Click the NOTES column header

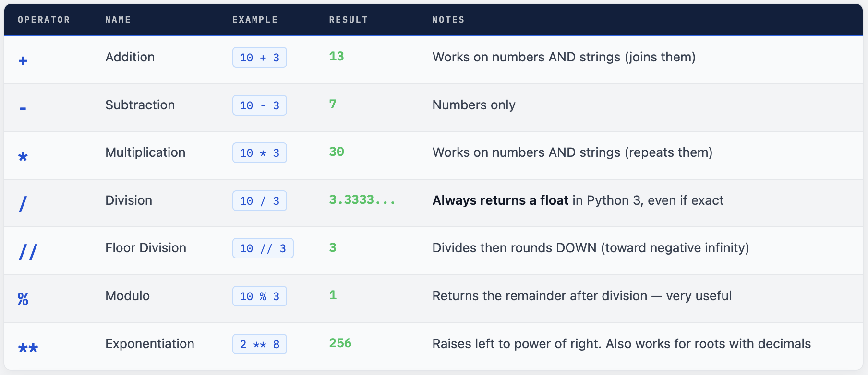pos(448,20)
